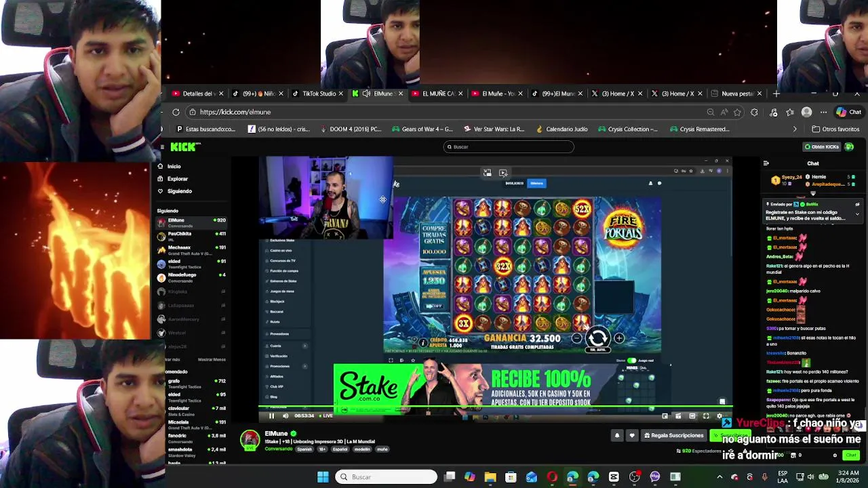Image resolution: width=868 pixels, height=488 pixels.
Task: Enter fullscreen on the video player
Action: [706, 416]
